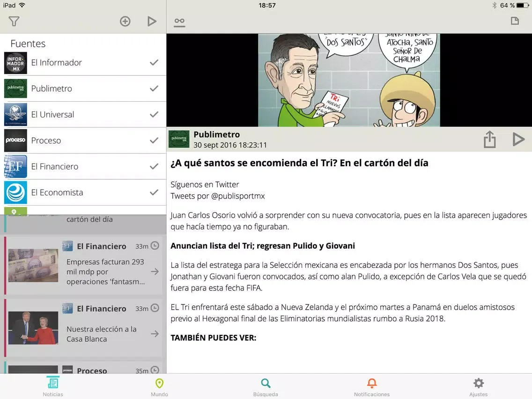Click the Publimetro logo beside article date
Screen dimensions: 532x399
179,139
